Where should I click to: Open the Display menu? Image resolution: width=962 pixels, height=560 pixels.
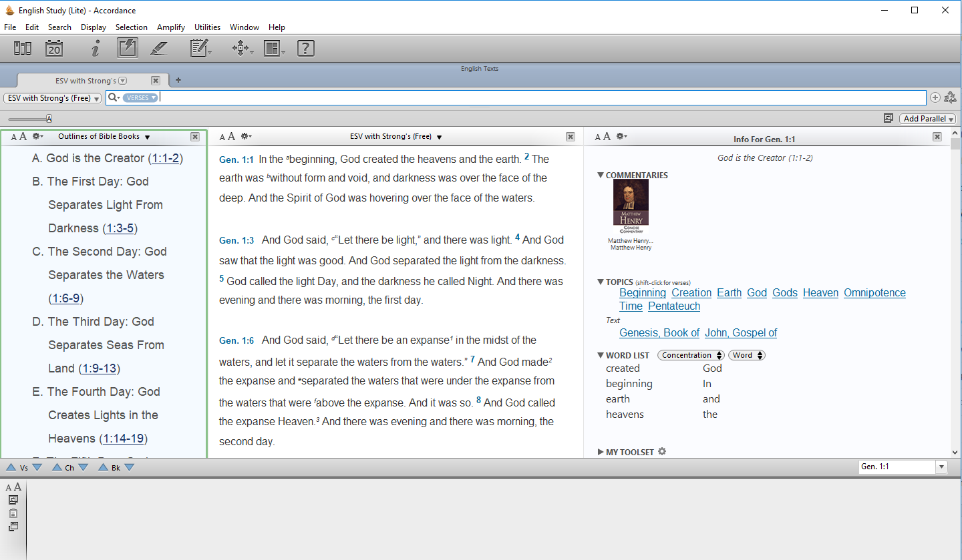pos(94,27)
